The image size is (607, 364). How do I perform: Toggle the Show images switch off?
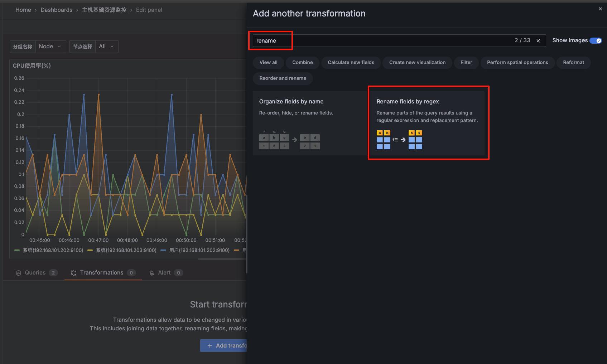(x=596, y=40)
